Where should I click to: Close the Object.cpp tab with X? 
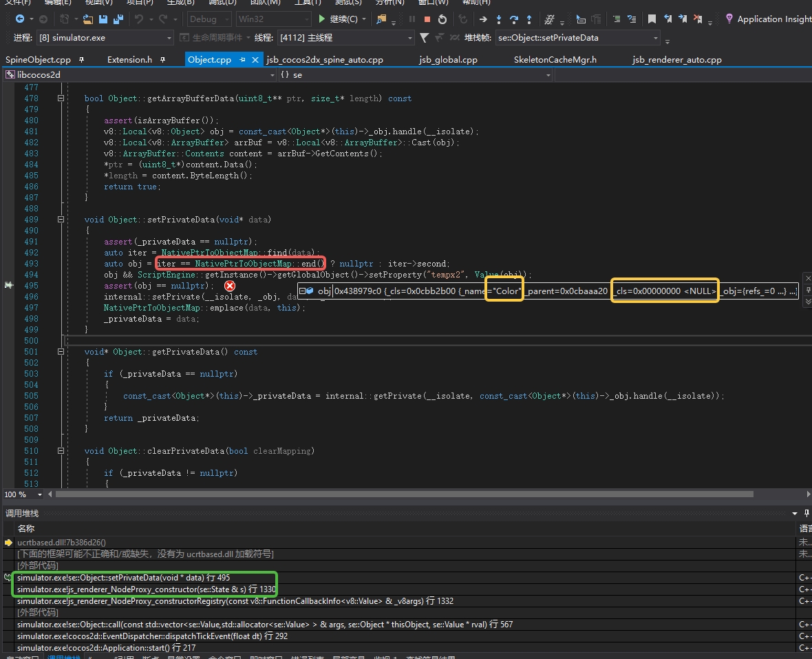[255, 60]
